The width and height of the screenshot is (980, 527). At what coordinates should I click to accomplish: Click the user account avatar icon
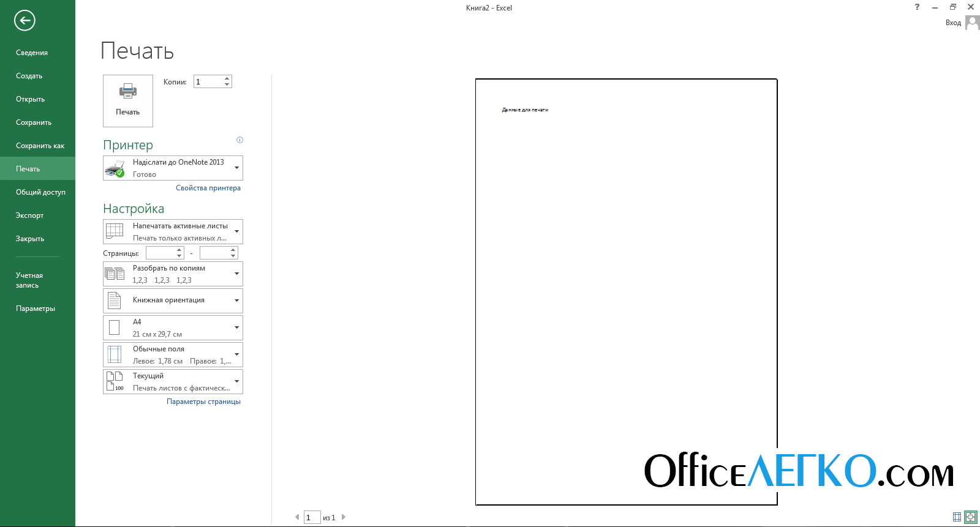(x=972, y=23)
